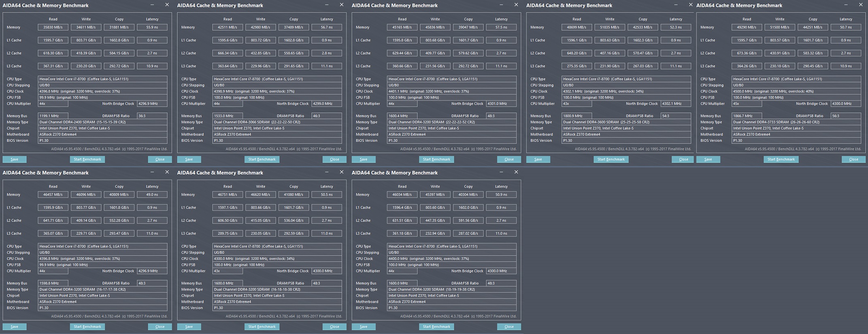Click DRAM:FSB Ratio 56:3 field
Image resolution: width=868 pixels, height=334 pixels.
[846, 116]
